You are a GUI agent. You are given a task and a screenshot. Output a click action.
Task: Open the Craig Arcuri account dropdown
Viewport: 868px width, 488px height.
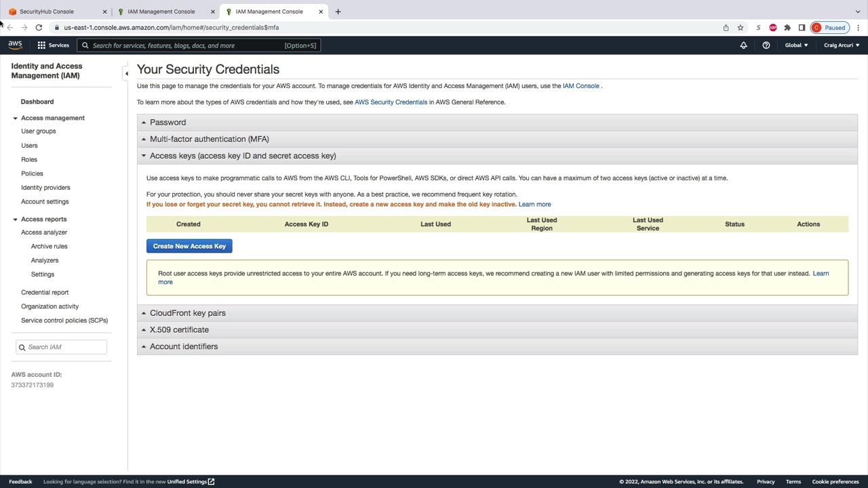coord(842,45)
